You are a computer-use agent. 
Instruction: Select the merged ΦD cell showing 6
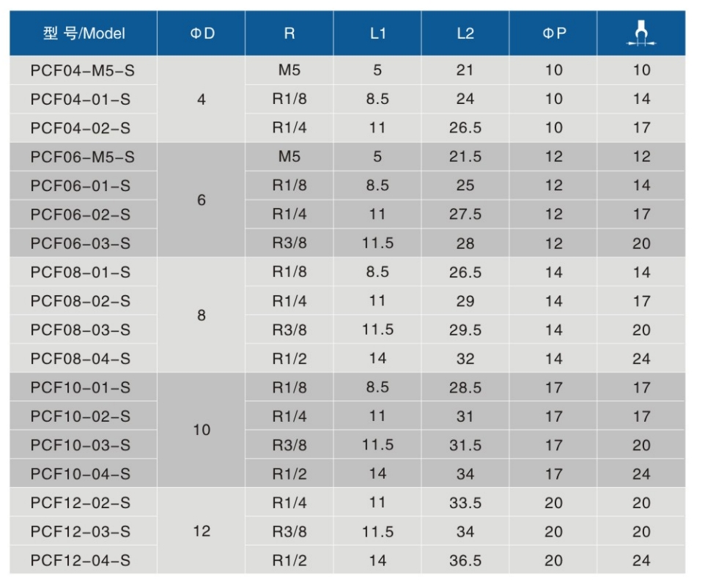pyautogui.click(x=202, y=200)
